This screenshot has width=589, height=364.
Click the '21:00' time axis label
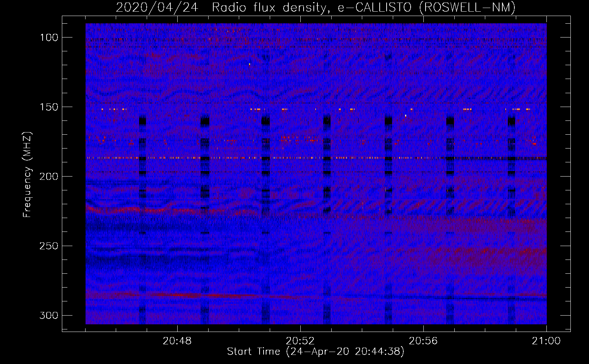[546, 341]
